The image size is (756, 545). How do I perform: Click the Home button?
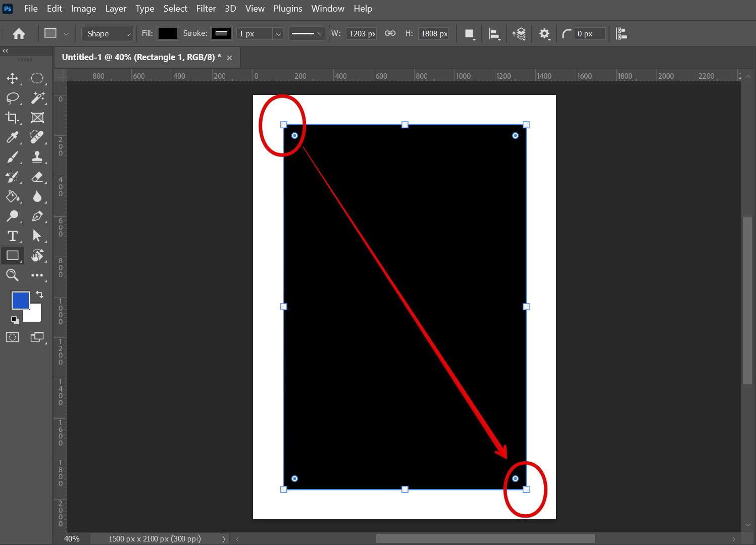19,34
